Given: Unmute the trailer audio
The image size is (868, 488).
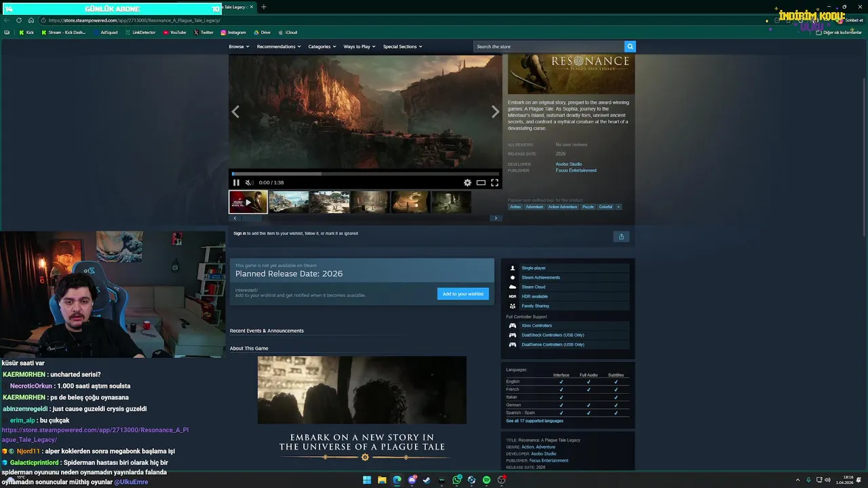Looking at the screenshot, I should (x=249, y=182).
